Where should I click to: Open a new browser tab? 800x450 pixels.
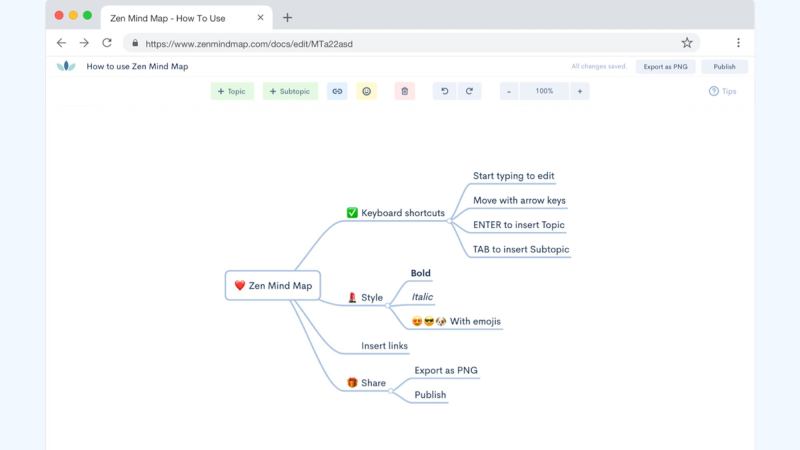[287, 17]
